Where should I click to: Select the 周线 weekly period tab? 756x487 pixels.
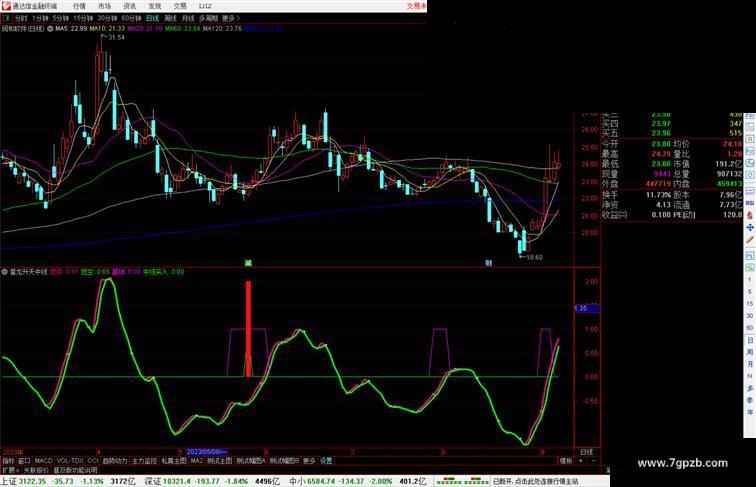click(170, 18)
